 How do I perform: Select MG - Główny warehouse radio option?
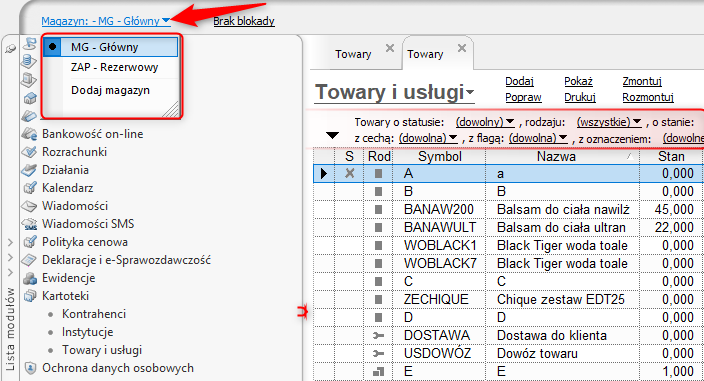110,47
